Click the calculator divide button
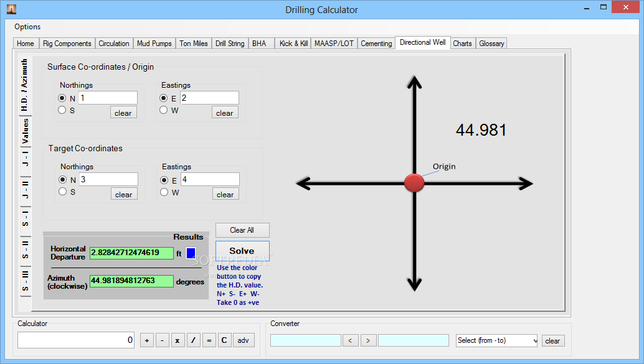The height and width of the screenshot is (364, 644). [194, 340]
